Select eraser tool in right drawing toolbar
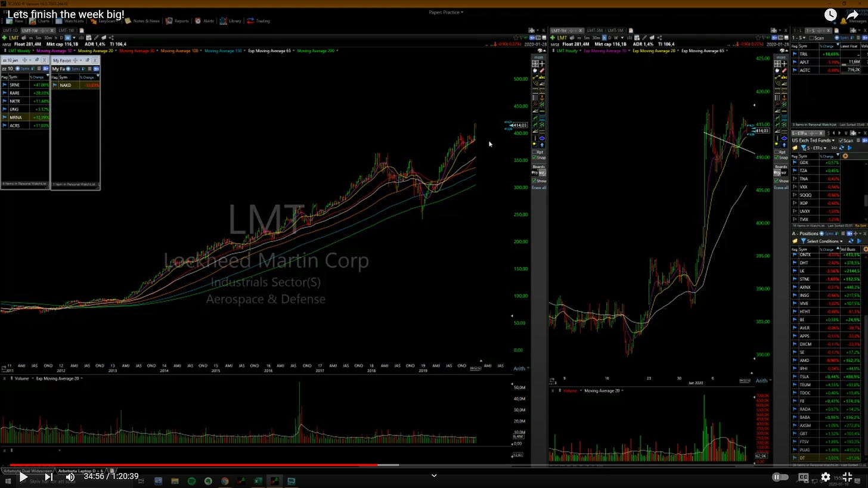Viewport: 868px width, 488px height. pyautogui.click(x=784, y=70)
